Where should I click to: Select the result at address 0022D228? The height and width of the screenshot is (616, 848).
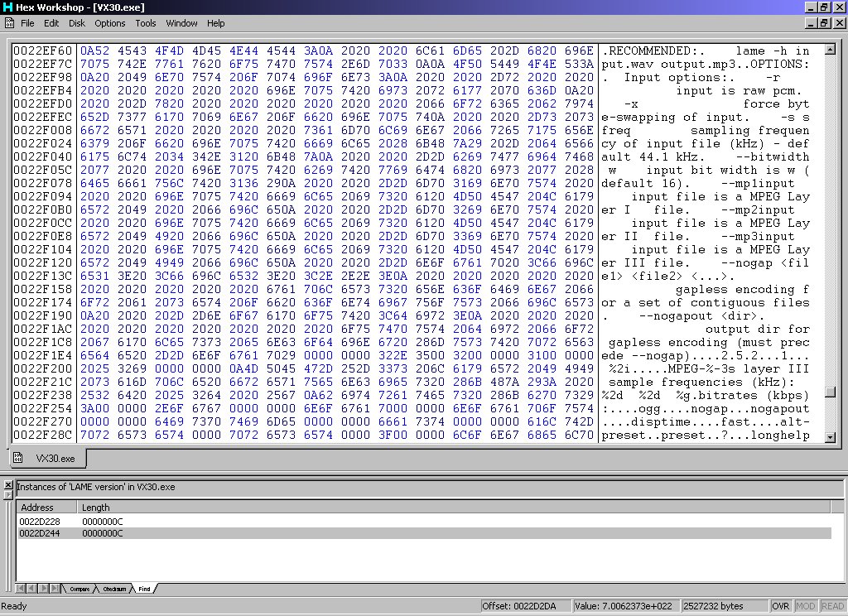424,522
